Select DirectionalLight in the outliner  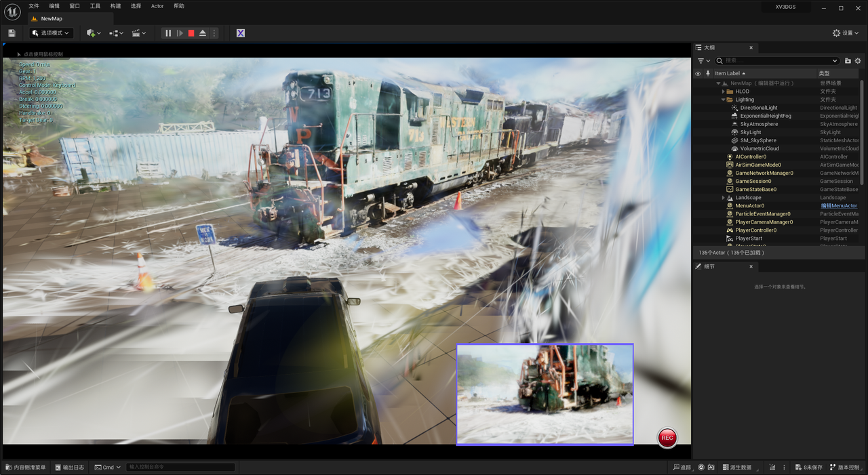(x=759, y=108)
